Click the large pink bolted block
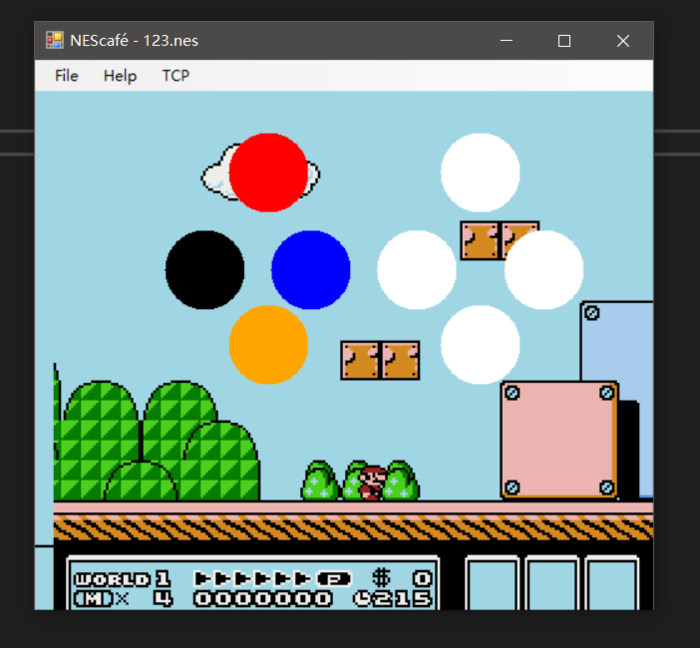Viewport: 700px width, 648px height. [559, 439]
